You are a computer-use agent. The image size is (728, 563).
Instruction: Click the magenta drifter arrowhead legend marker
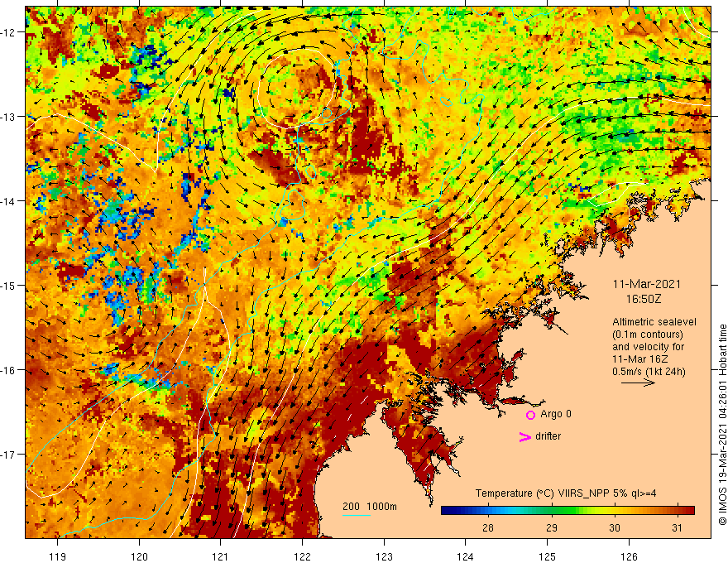pos(525,436)
